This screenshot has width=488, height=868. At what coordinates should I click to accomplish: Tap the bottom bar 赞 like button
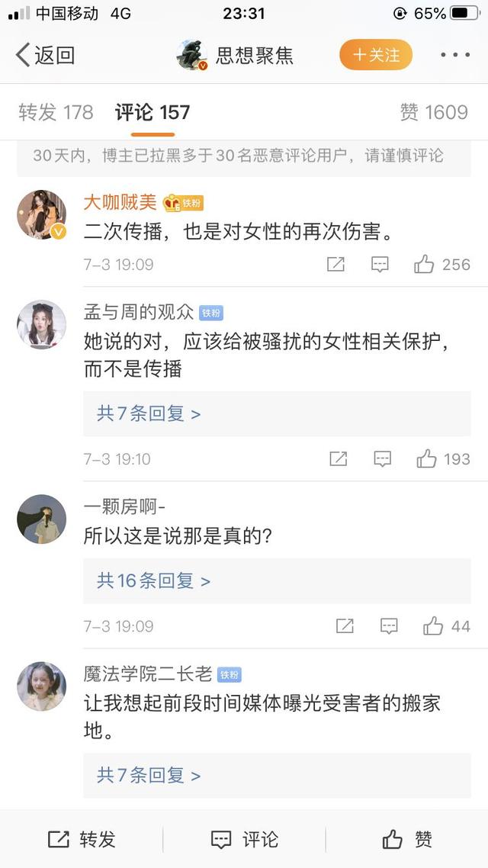406,840
